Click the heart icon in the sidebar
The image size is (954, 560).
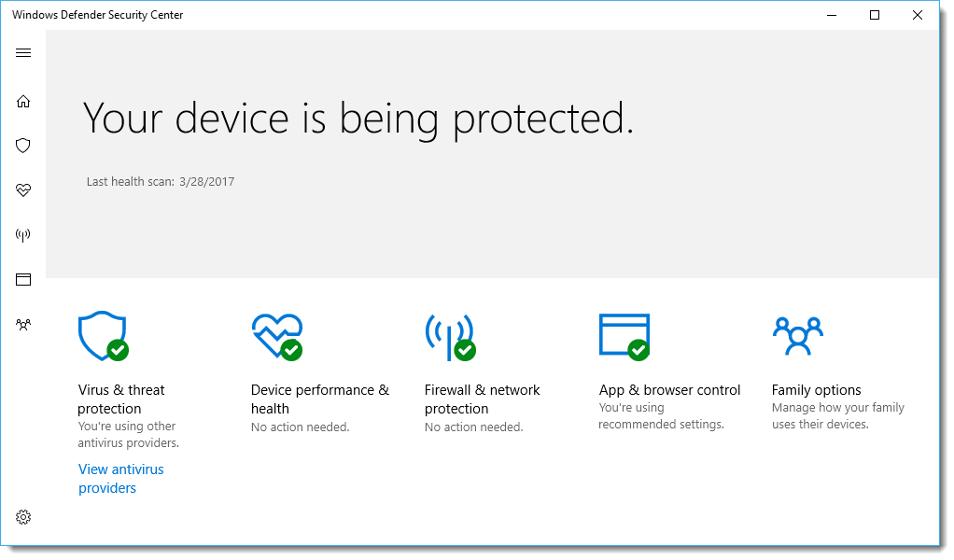[22, 190]
